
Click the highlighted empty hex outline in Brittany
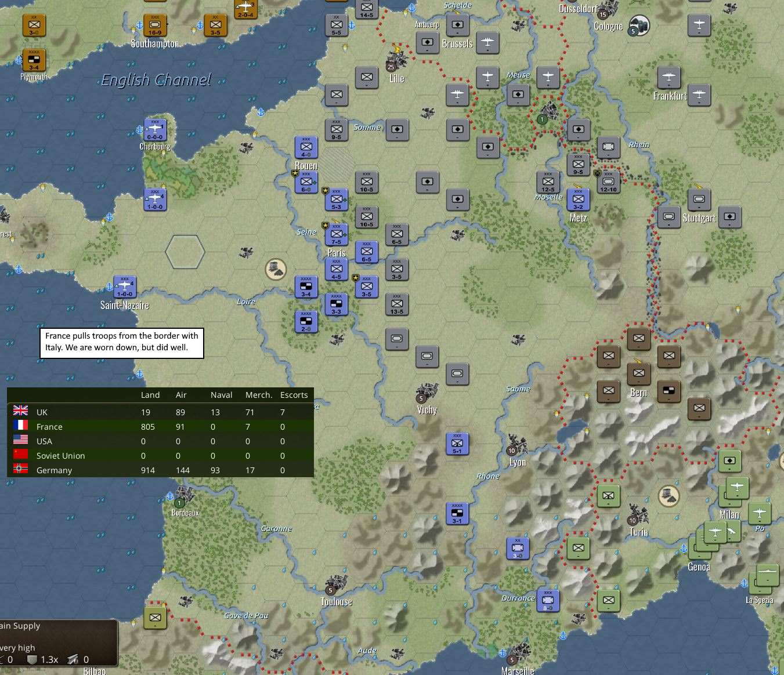185,252
